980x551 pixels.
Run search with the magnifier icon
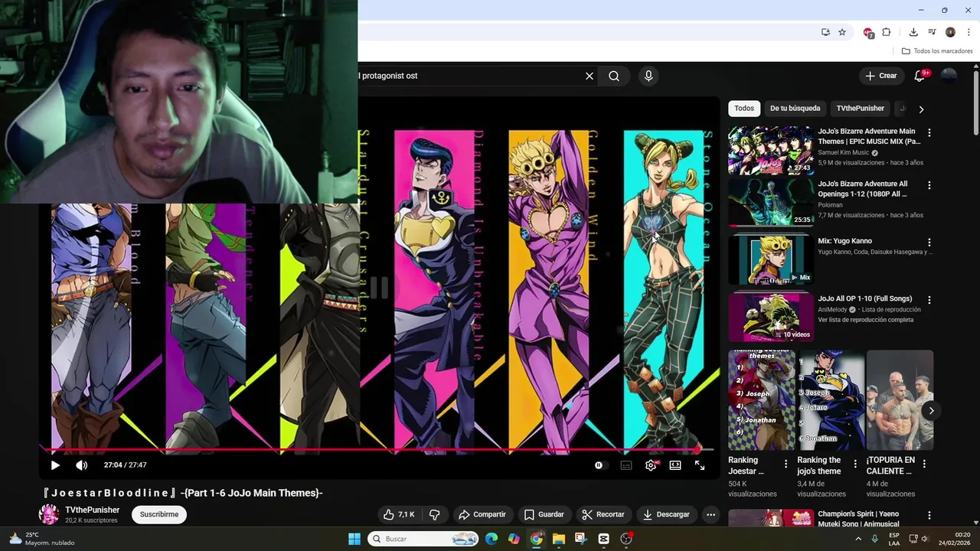pos(614,76)
